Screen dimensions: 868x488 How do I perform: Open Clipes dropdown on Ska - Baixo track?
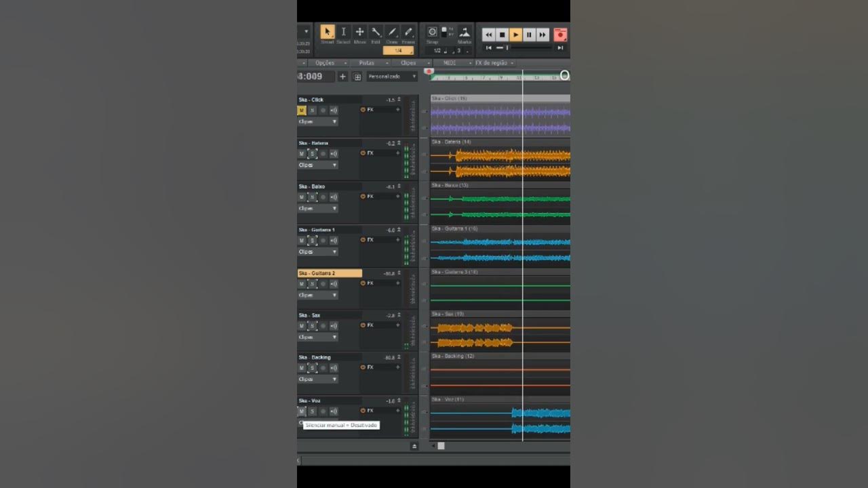(x=317, y=209)
